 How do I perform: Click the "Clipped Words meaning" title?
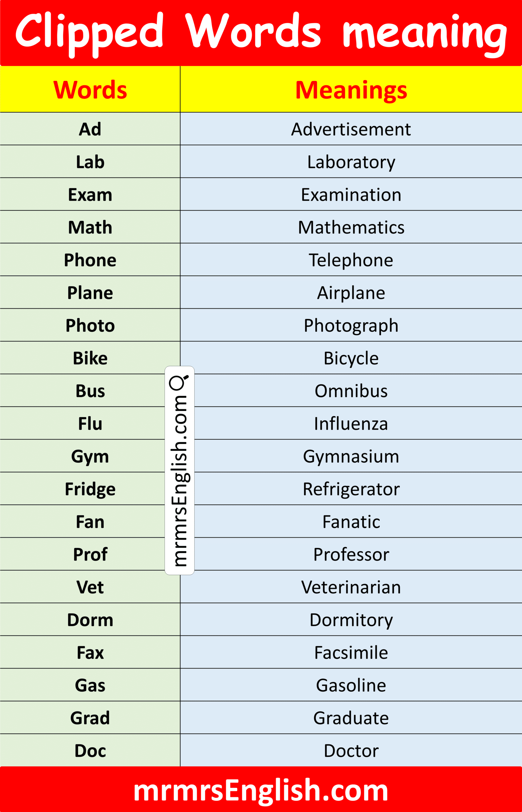coord(261,33)
